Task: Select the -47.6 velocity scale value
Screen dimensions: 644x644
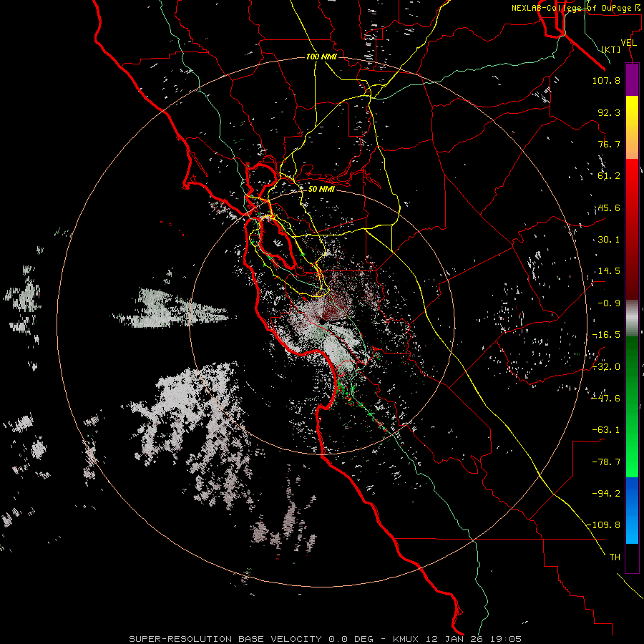Action: click(606, 399)
